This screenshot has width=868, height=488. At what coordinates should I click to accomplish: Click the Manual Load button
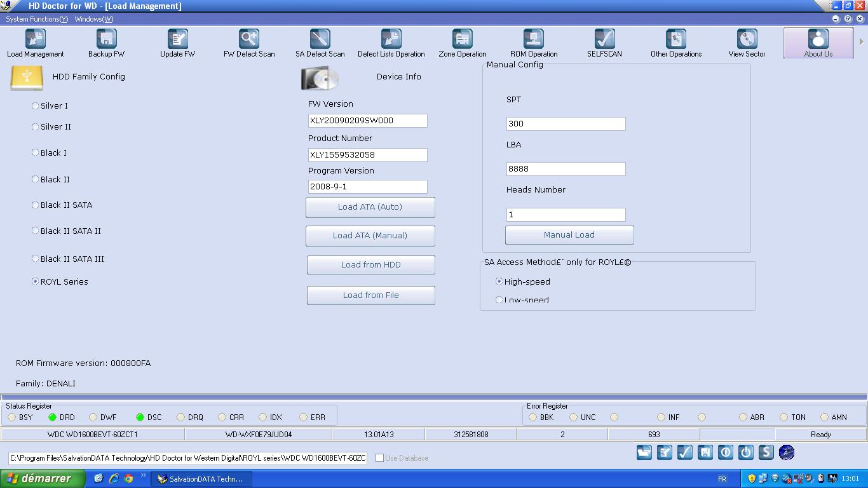pos(569,235)
